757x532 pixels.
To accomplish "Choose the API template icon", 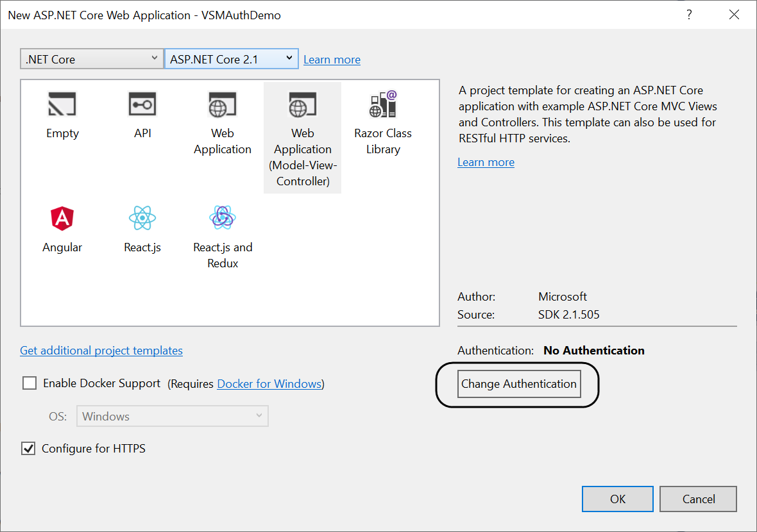I will [142, 104].
